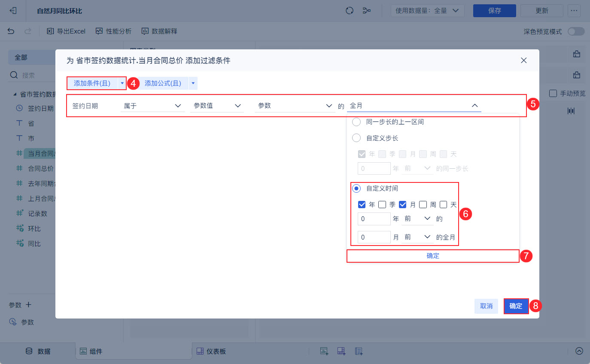Click 导出Excel toolbar item
The height and width of the screenshot is (364, 590).
(66, 31)
